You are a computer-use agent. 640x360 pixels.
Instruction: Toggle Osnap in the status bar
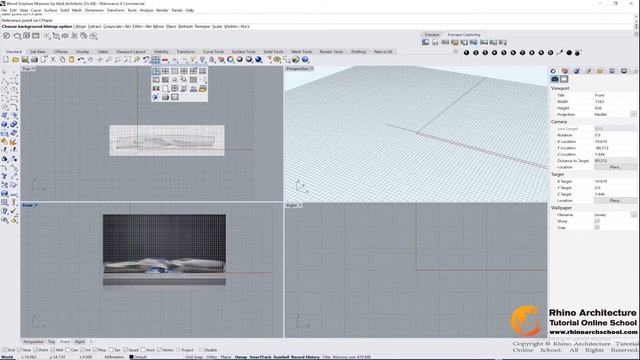pos(241,357)
